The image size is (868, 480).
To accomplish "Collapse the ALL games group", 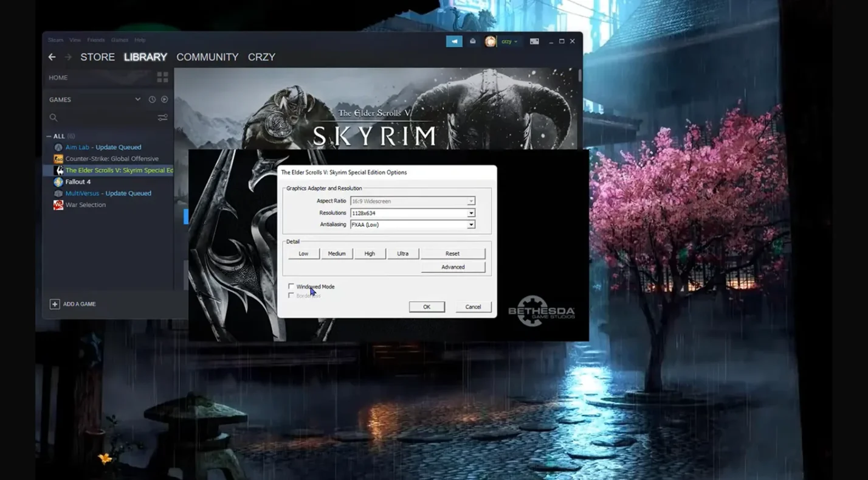I will click(50, 136).
